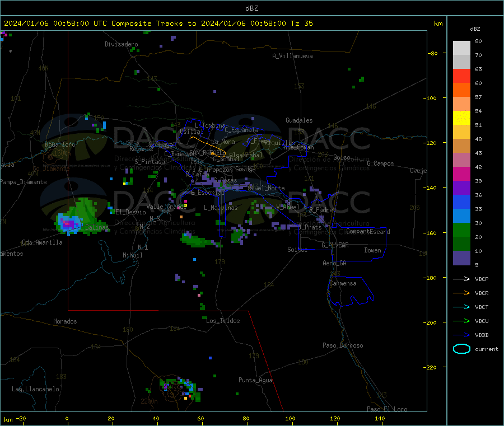Click the 'El_Desvio' map label

click(130, 212)
